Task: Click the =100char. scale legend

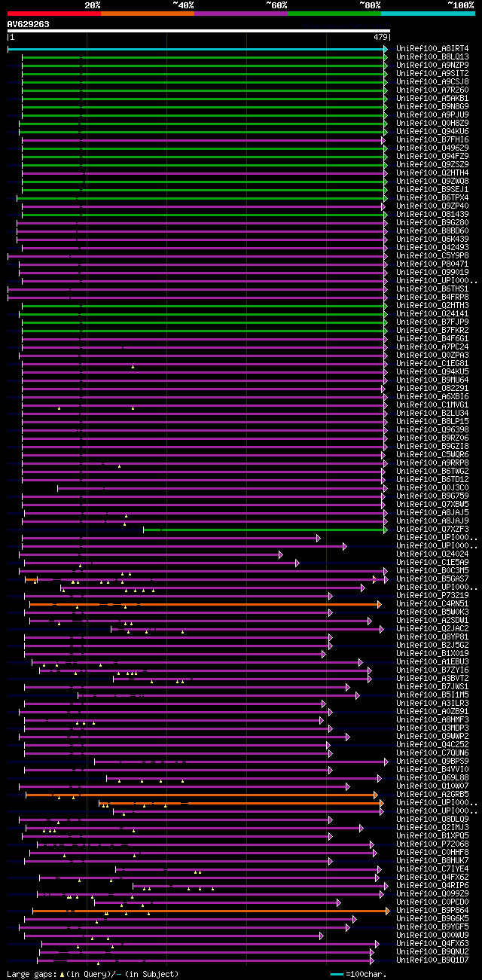Action: tap(358, 975)
